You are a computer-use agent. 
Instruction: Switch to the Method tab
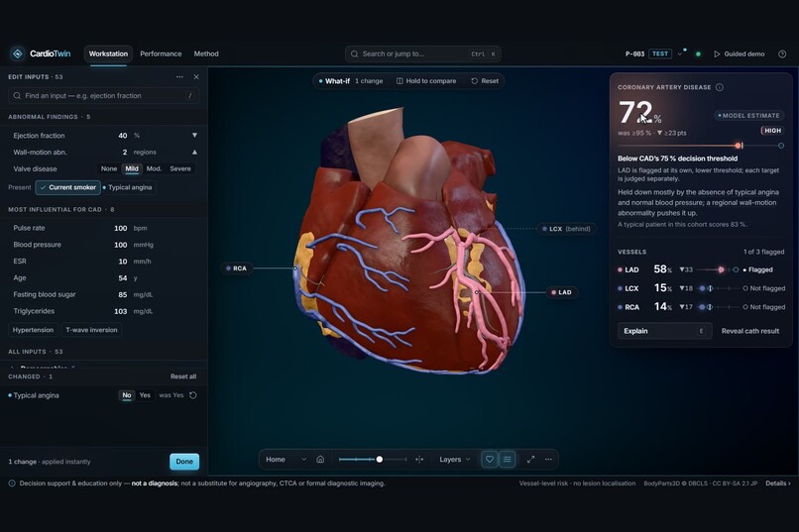point(206,53)
